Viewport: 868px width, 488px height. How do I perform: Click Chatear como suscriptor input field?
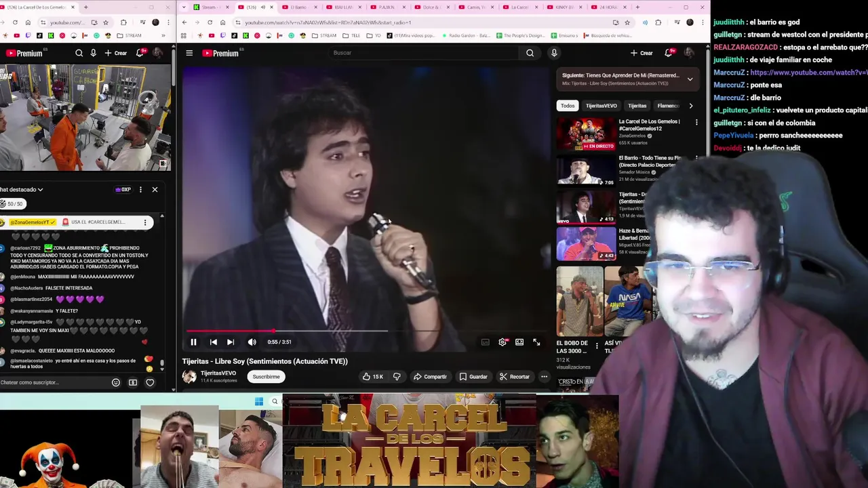click(54, 382)
